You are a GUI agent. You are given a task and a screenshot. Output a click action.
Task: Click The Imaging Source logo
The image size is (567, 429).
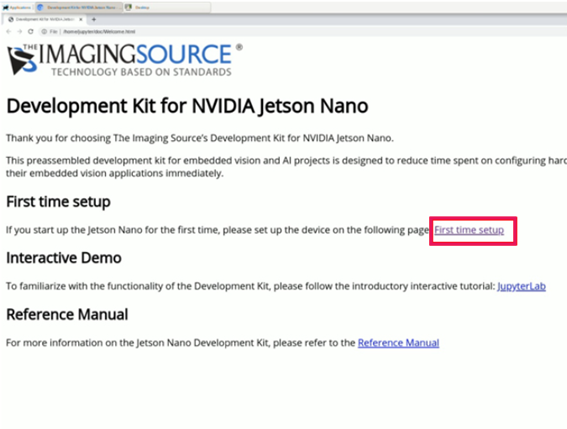click(125, 59)
